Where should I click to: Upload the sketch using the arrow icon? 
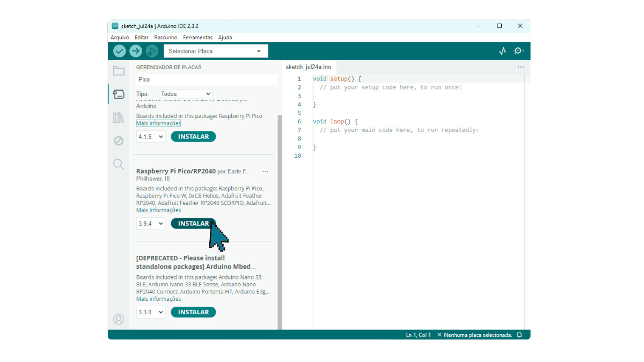coord(135,50)
